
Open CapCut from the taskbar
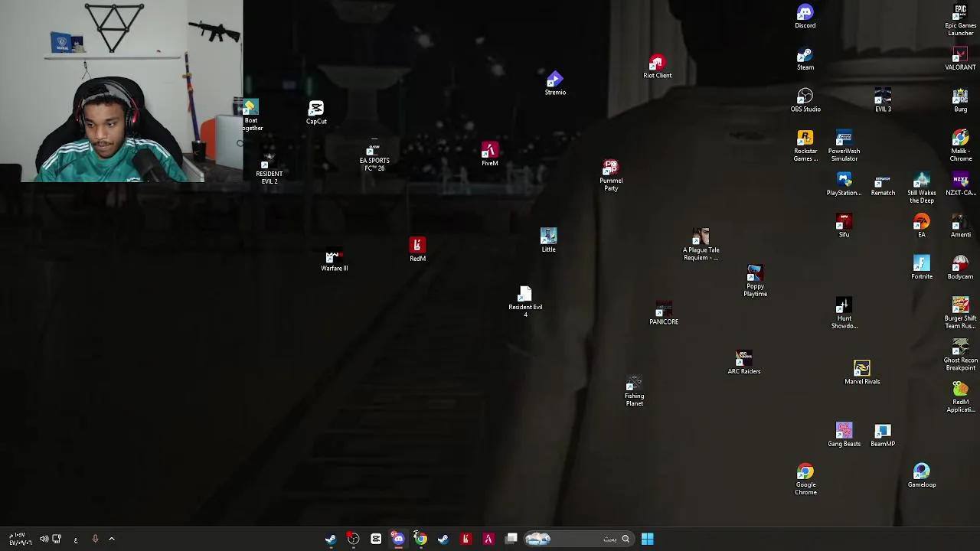pyautogui.click(x=376, y=539)
